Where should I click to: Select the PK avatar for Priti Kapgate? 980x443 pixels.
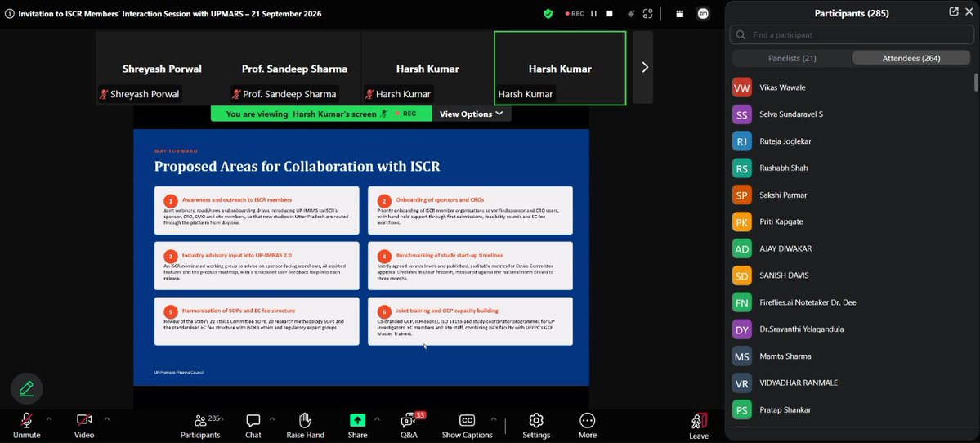click(742, 222)
